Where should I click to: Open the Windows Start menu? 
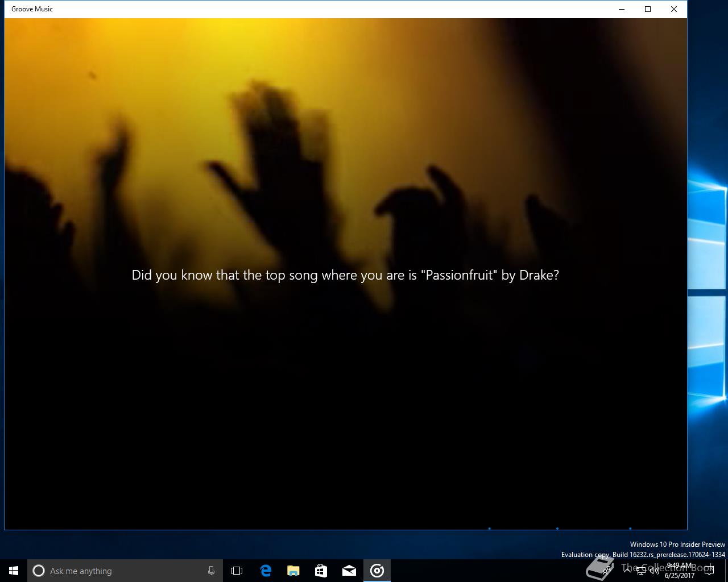[x=14, y=571]
